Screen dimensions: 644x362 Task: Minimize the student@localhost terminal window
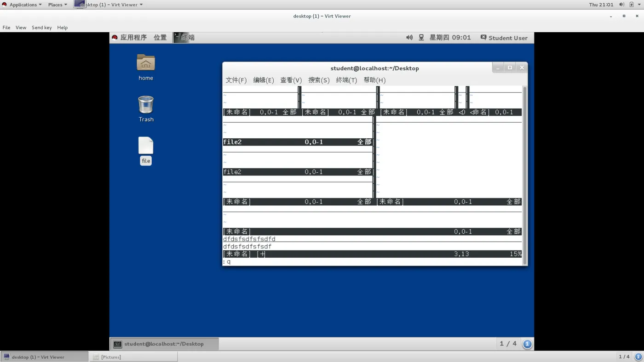498,68
